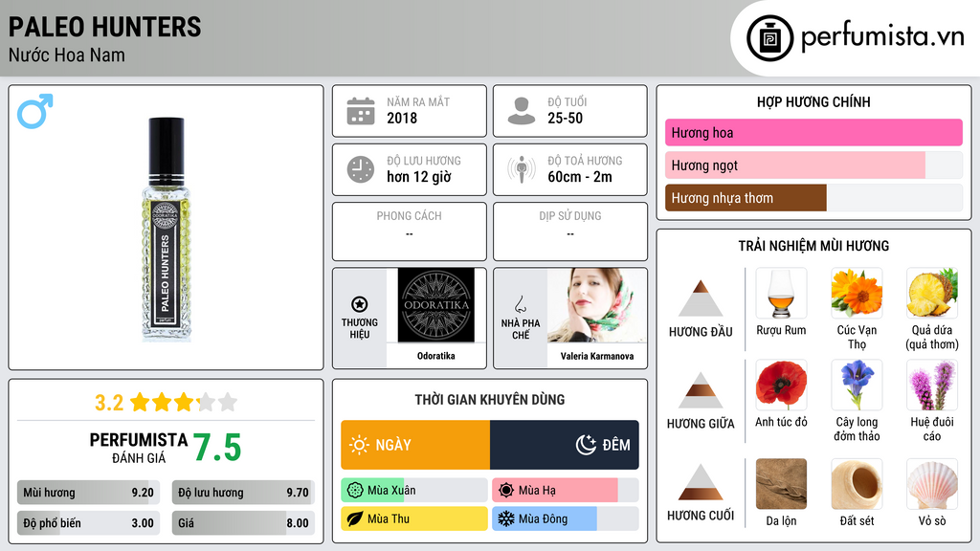980x551 pixels.
Task: Click the person icon beside Độ tuổi
Action: pos(522,111)
